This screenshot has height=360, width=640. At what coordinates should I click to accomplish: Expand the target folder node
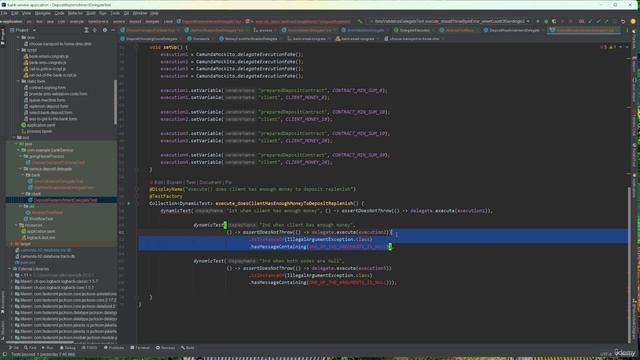(11, 244)
